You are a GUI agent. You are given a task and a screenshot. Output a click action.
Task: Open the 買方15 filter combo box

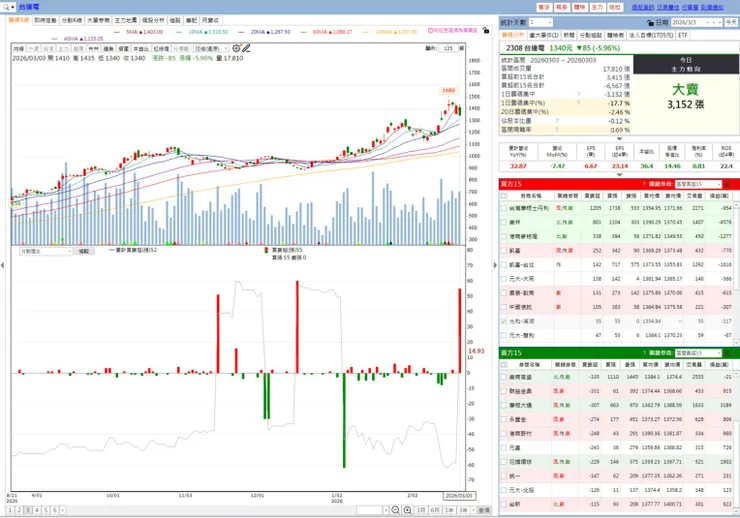coord(698,184)
